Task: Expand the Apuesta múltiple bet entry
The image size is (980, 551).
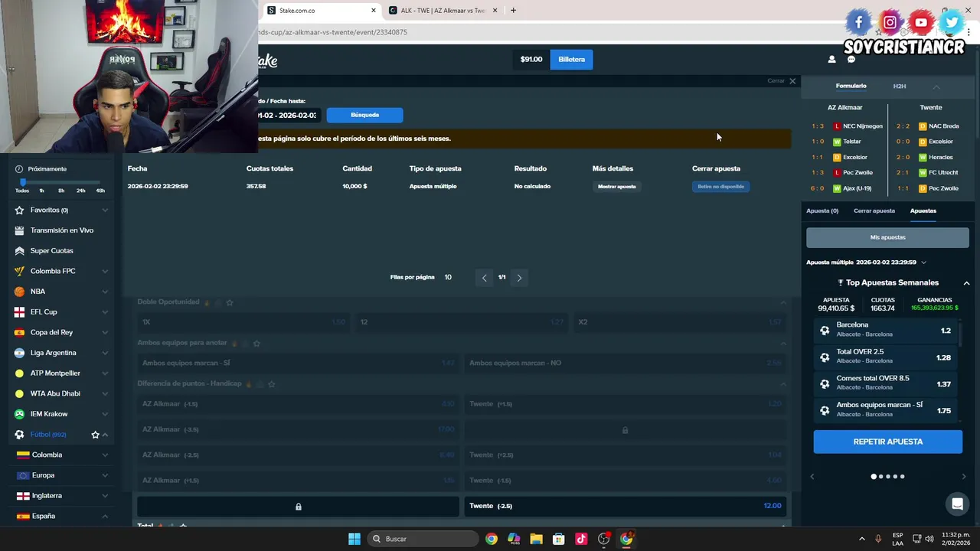Action: pos(923,262)
